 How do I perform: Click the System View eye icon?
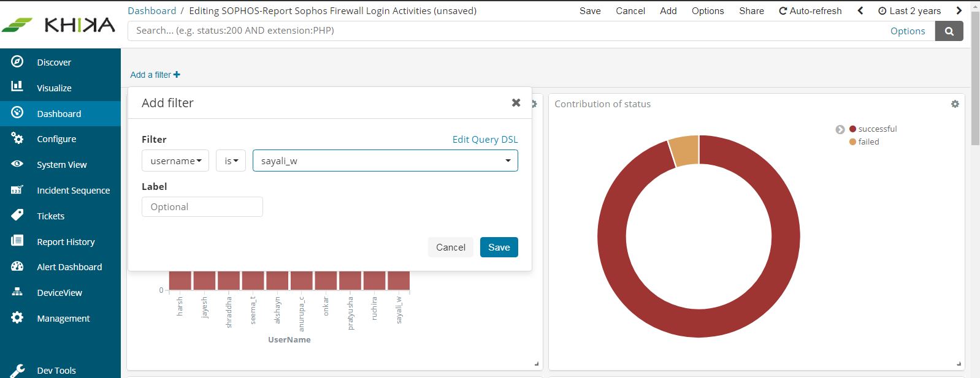coord(17,164)
